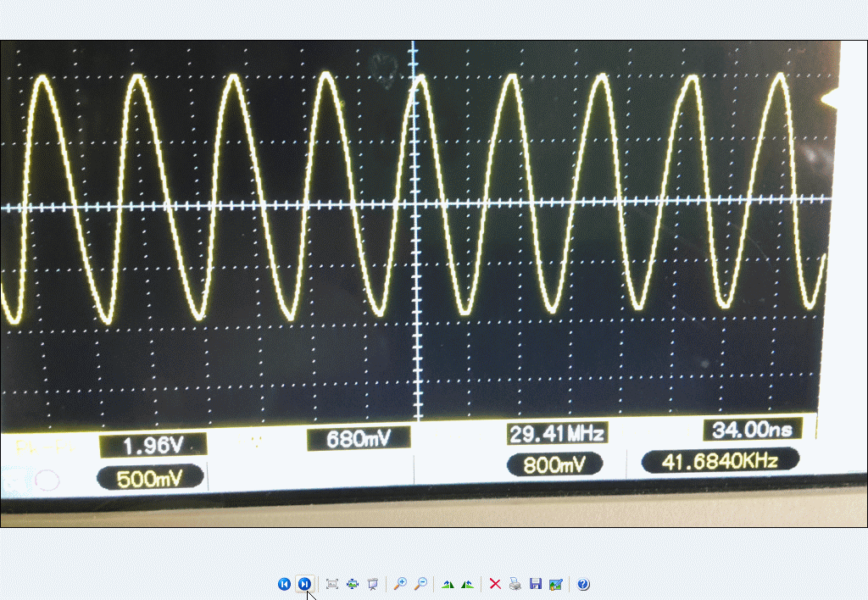Click the 29.41MHz frequency readout
This screenshot has height=600, width=868.
pos(557,434)
